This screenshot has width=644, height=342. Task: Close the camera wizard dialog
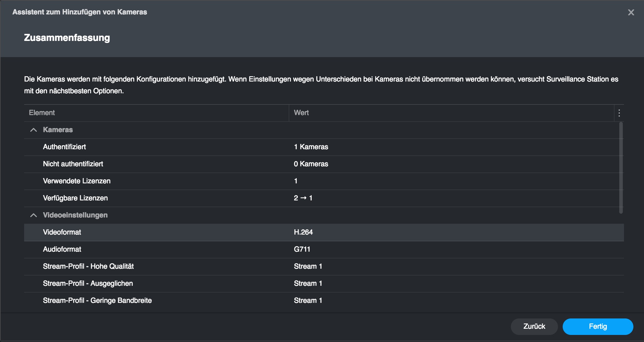point(631,12)
